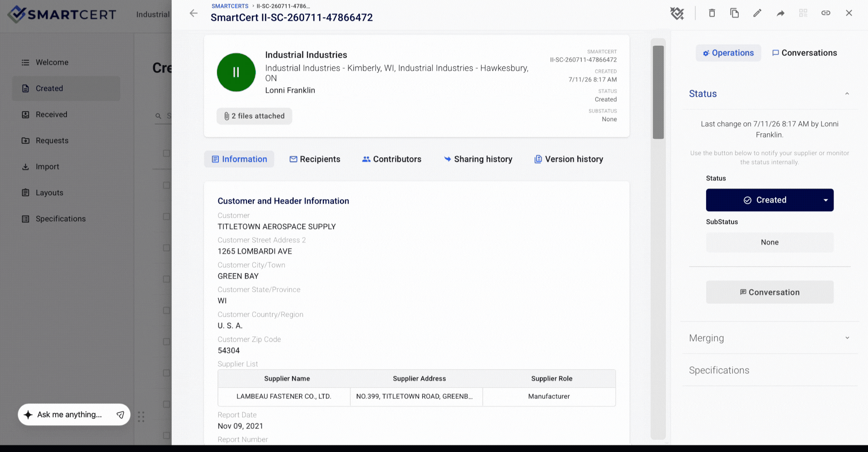Click the send paper-plane icon in assistant box

(120, 414)
